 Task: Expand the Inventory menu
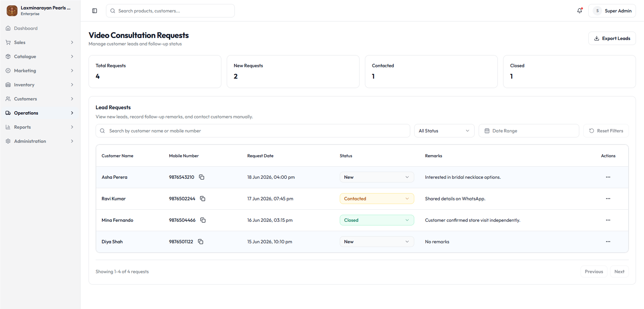(40, 85)
